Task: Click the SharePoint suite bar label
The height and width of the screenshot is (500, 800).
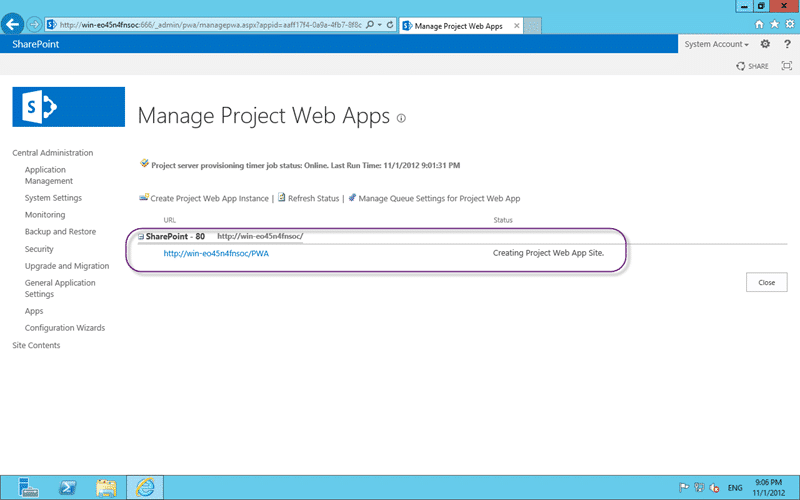Action: tap(36, 44)
